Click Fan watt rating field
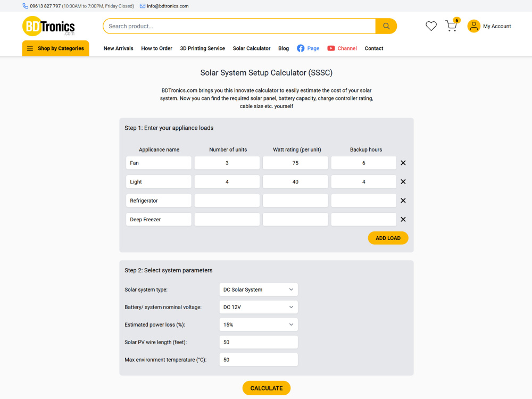The width and height of the screenshot is (532, 399). (x=295, y=163)
